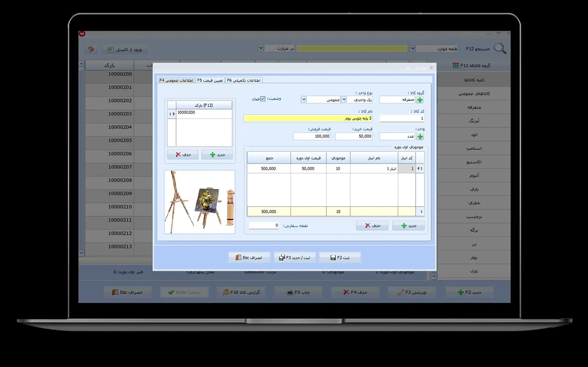Click انصراف Esc button in main window
The image size is (588, 367).
pyautogui.click(x=127, y=292)
